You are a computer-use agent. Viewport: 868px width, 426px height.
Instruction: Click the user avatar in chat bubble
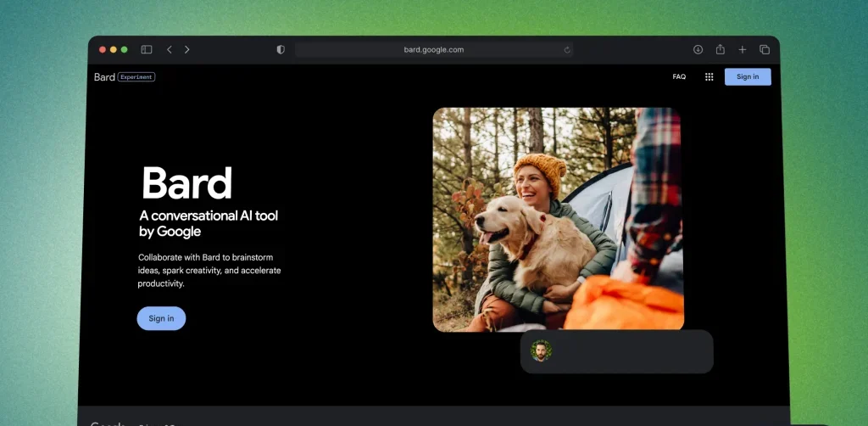tap(541, 350)
